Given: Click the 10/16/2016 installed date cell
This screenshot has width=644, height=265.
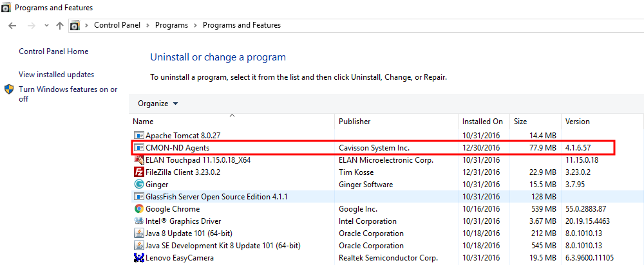Looking at the screenshot, I should click(x=481, y=209).
